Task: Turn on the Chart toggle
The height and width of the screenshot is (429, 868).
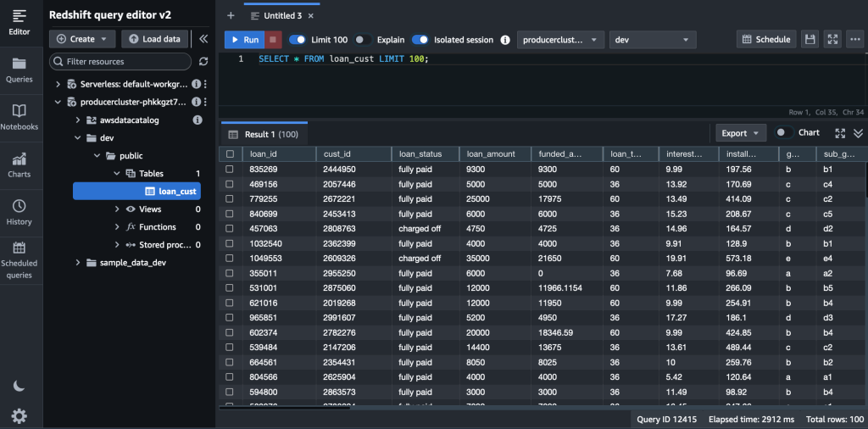Action: coord(784,133)
